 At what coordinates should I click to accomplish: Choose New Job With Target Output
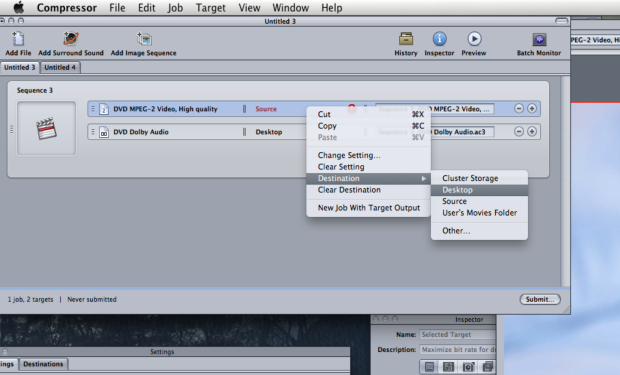(368, 208)
